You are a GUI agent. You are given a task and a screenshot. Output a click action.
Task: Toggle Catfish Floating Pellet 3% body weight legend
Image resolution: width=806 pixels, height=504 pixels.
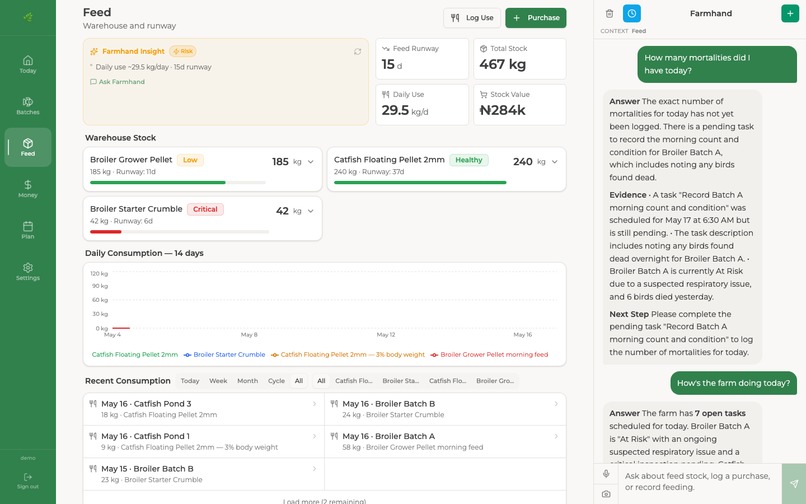[x=348, y=354]
